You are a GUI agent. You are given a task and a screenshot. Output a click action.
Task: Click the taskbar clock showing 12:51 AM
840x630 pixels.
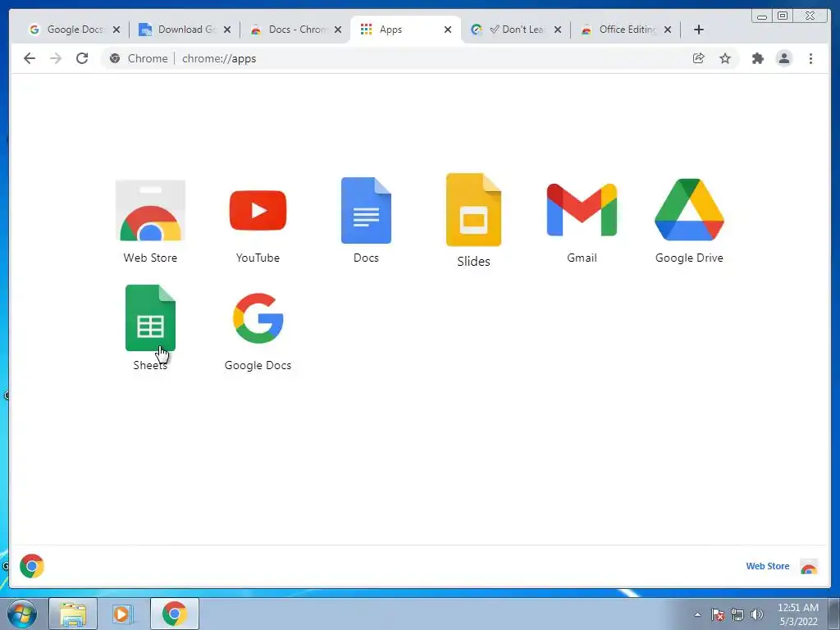click(797, 614)
